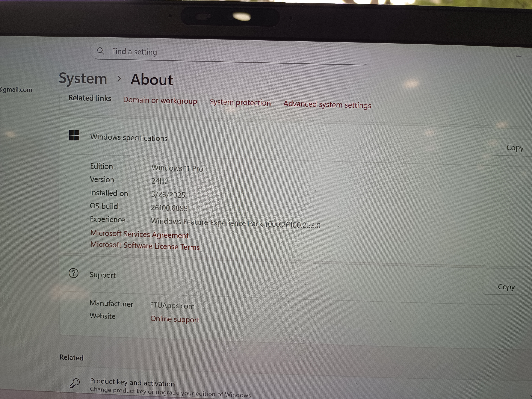Viewport: 532px width, 399px height.
Task: Click the breadcrumb chevron arrow
Action: coord(119,78)
